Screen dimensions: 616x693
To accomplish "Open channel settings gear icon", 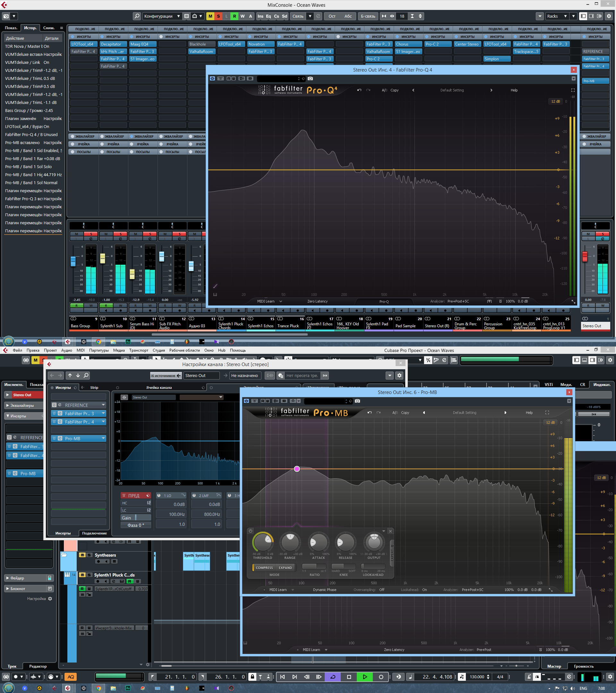I will pos(399,375).
